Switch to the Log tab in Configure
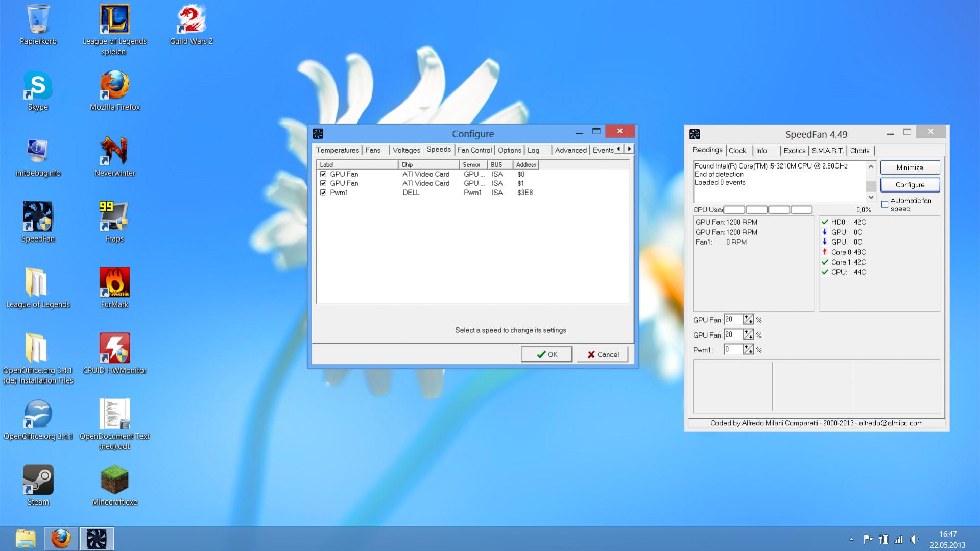 [534, 150]
